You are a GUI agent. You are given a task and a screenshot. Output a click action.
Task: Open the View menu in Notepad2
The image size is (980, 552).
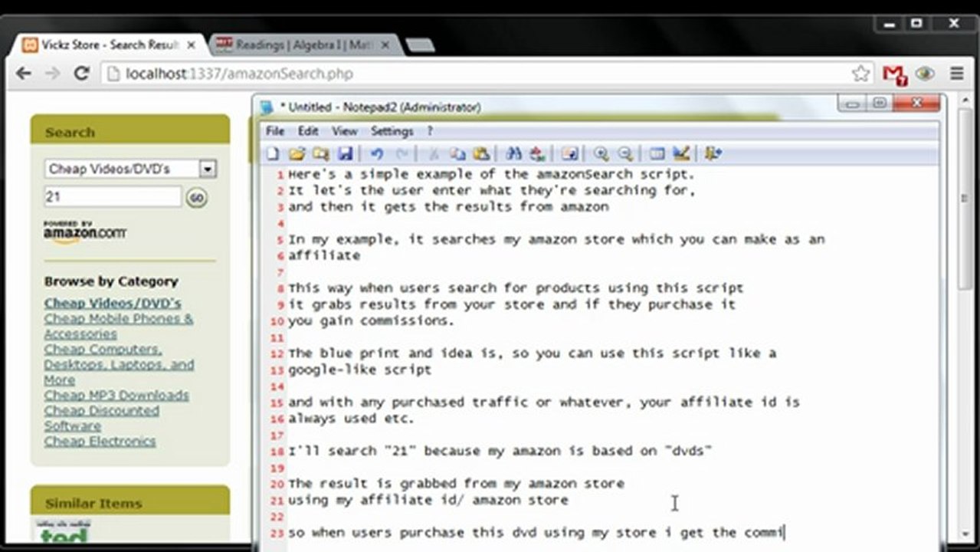345,131
